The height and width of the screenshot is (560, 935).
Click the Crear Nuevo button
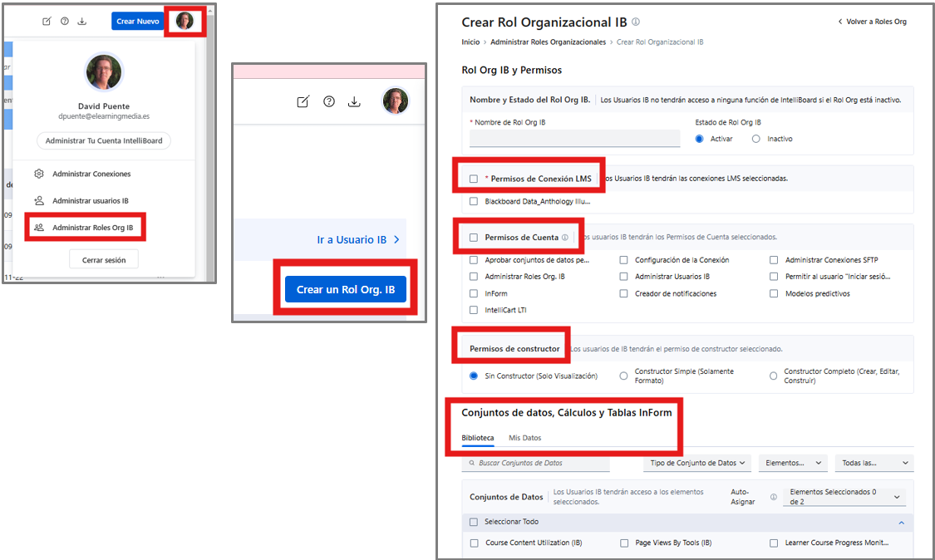point(138,22)
